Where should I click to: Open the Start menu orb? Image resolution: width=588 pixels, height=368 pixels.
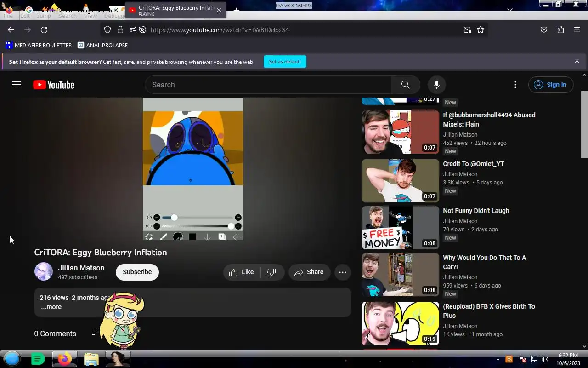pyautogui.click(x=12, y=359)
